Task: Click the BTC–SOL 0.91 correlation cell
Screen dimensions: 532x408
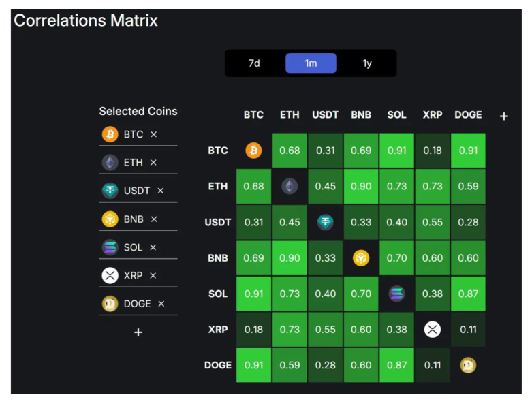Action: pyautogui.click(x=396, y=151)
